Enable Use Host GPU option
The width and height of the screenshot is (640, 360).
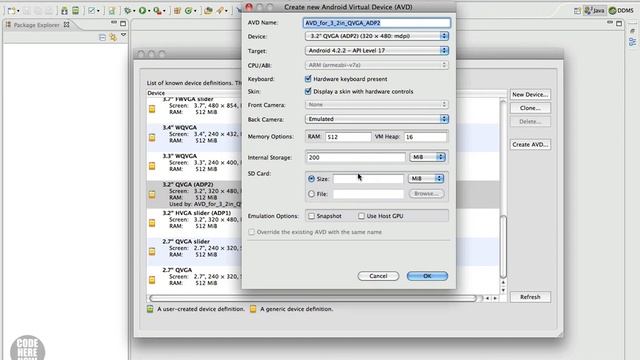click(361, 216)
